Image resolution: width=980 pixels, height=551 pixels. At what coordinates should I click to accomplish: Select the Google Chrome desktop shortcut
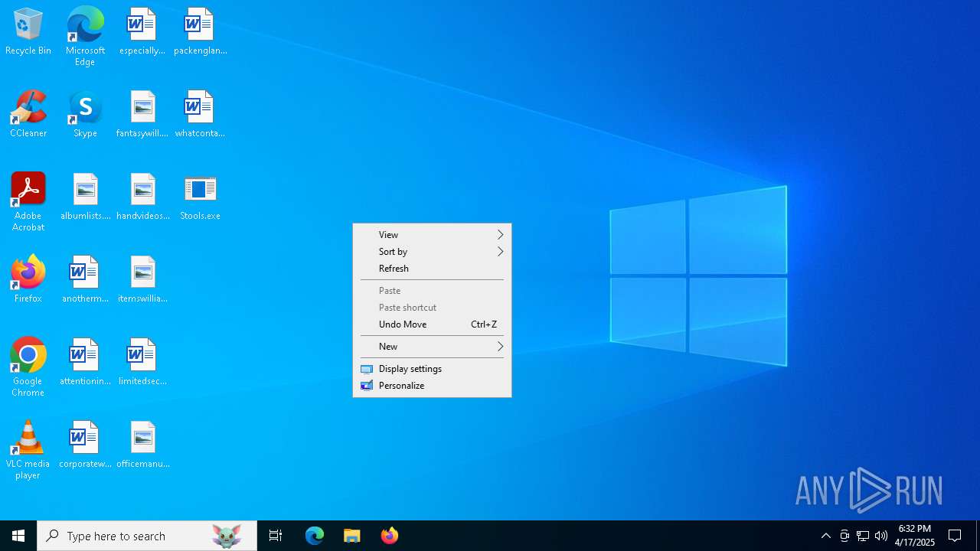[x=28, y=367]
